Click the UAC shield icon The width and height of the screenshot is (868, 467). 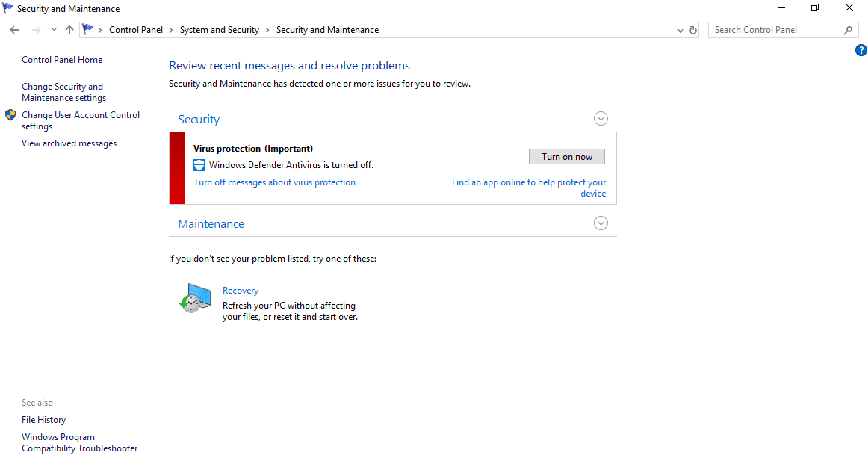click(10, 115)
